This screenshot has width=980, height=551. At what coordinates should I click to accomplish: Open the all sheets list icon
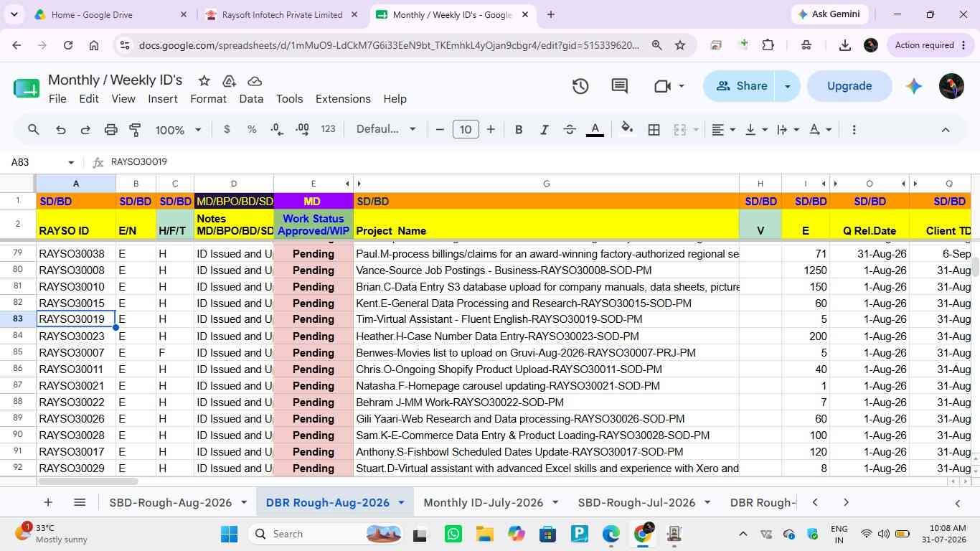tap(80, 502)
